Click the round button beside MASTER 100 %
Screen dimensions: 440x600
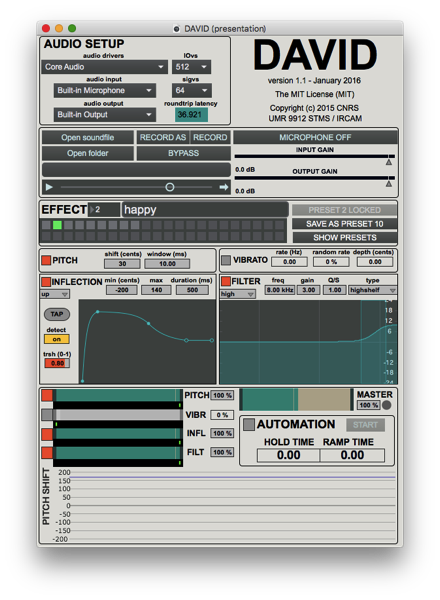pos(387,405)
